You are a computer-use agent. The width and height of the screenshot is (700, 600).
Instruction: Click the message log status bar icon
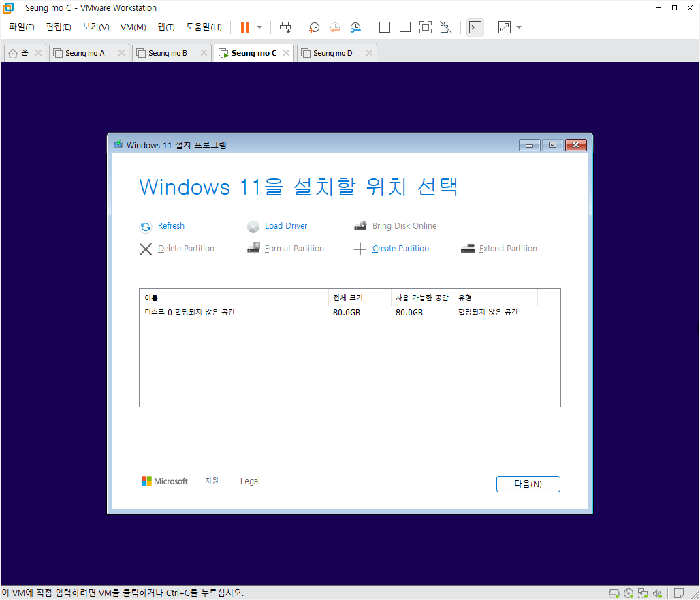point(679,593)
